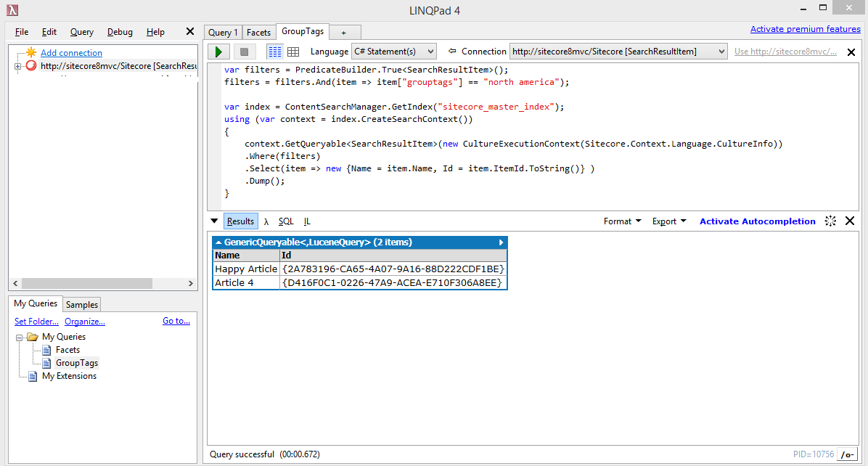Run the query with the green Execute button
The height and width of the screenshot is (466, 868).
(x=218, y=52)
